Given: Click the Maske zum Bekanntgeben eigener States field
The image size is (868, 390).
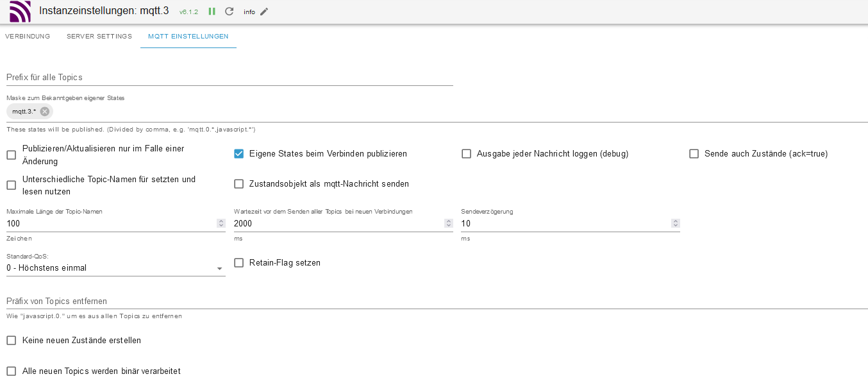Looking at the screenshot, I should point(437,112).
